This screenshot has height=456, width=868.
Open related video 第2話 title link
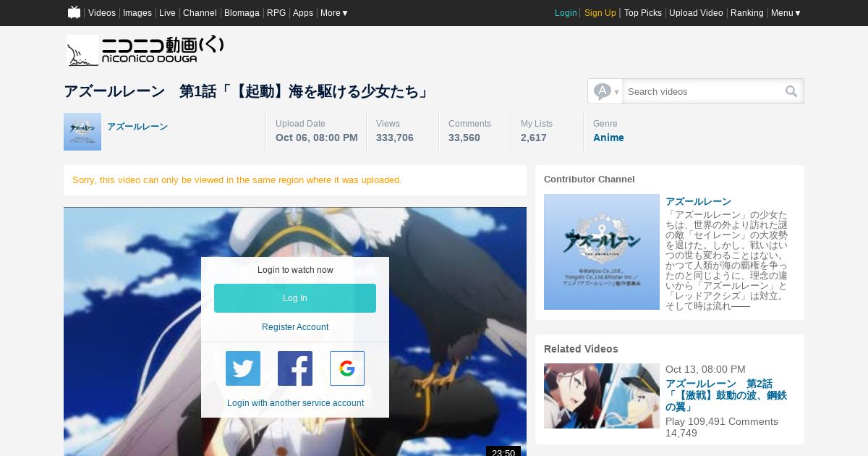click(726, 395)
